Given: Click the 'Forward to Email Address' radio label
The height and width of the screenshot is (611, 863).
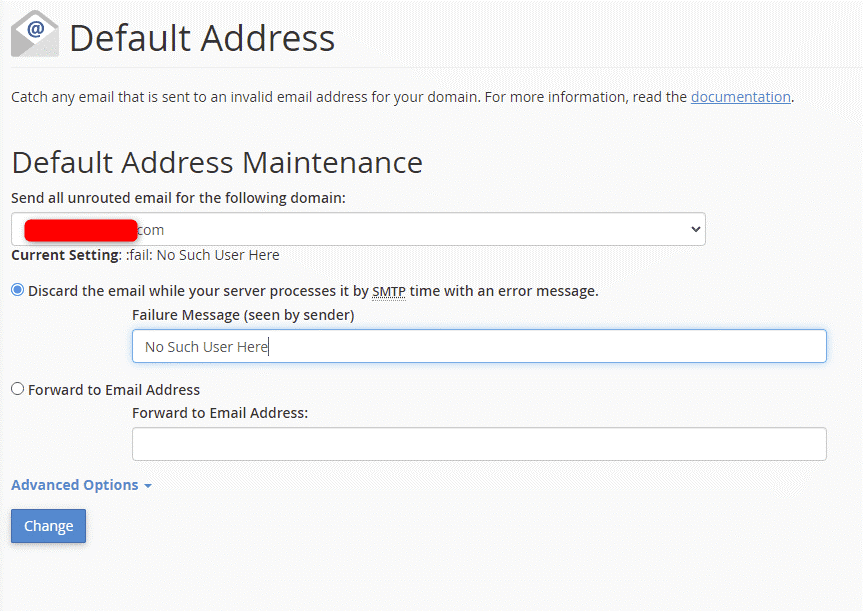Looking at the screenshot, I should (x=114, y=390).
